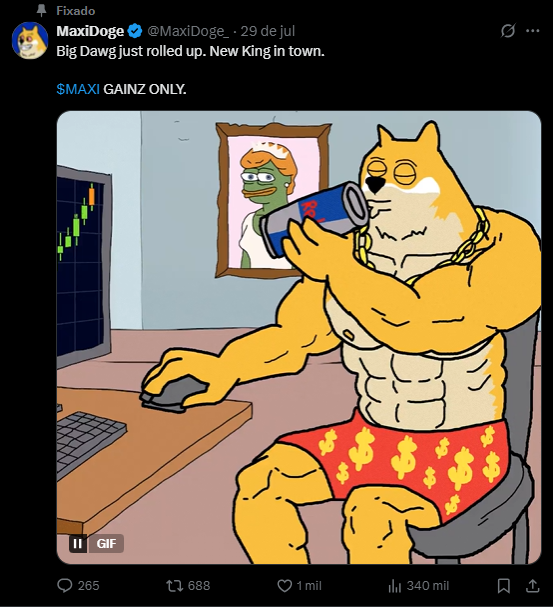
Task: Click the Grok explain icon
Action: pyautogui.click(x=508, y=31)
